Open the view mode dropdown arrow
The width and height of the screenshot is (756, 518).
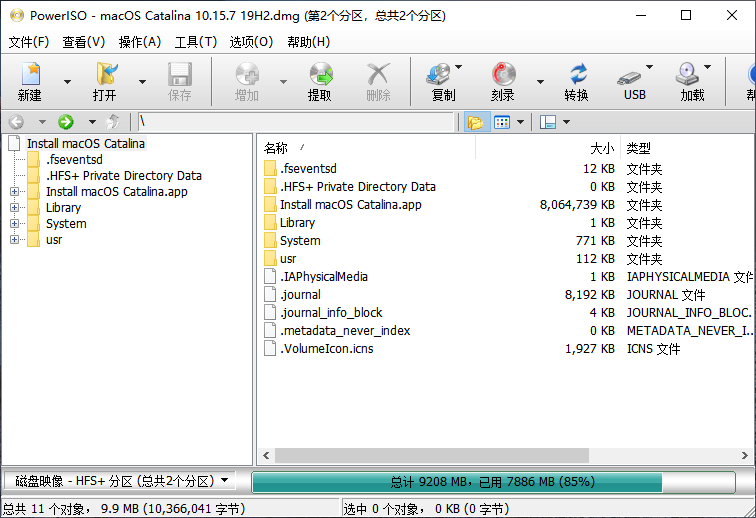[x=520, y=122]
